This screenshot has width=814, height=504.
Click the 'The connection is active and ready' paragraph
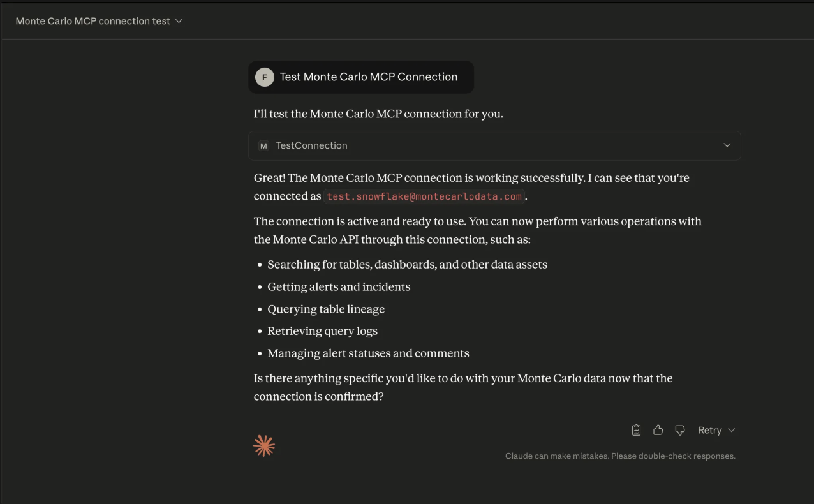[478, 230]
